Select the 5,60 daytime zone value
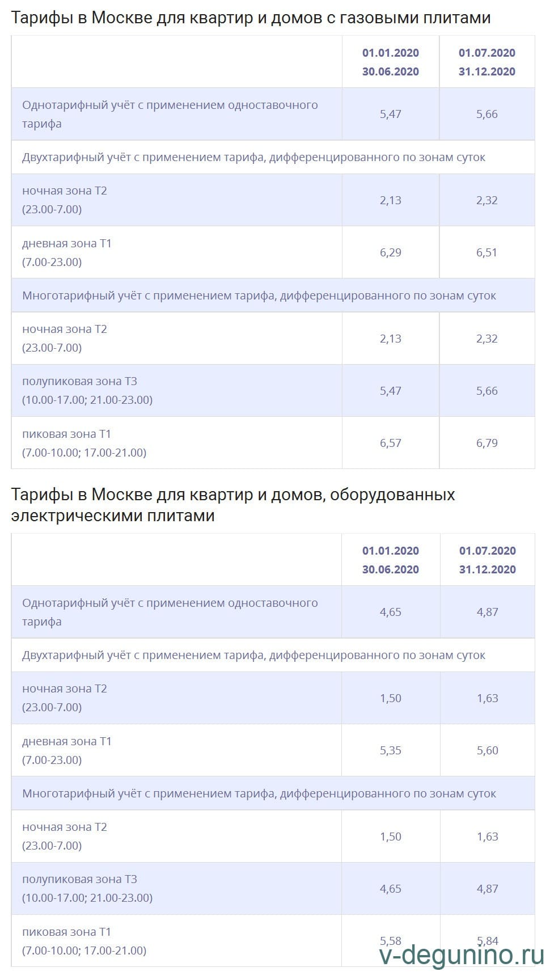Viewport: 550px width, 980px height. tap(488, 750)
